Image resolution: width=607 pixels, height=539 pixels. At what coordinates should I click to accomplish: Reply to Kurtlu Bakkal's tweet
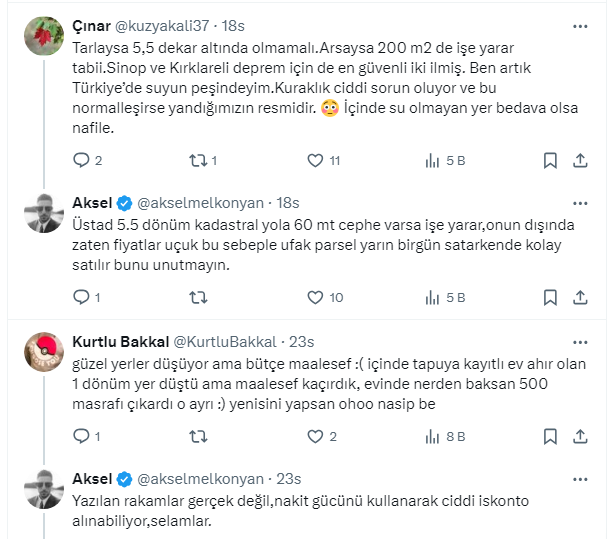tap(82, 436)
